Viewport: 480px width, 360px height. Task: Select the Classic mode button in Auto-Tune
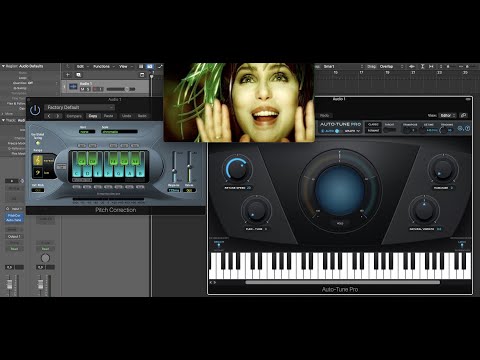[373, 124]
